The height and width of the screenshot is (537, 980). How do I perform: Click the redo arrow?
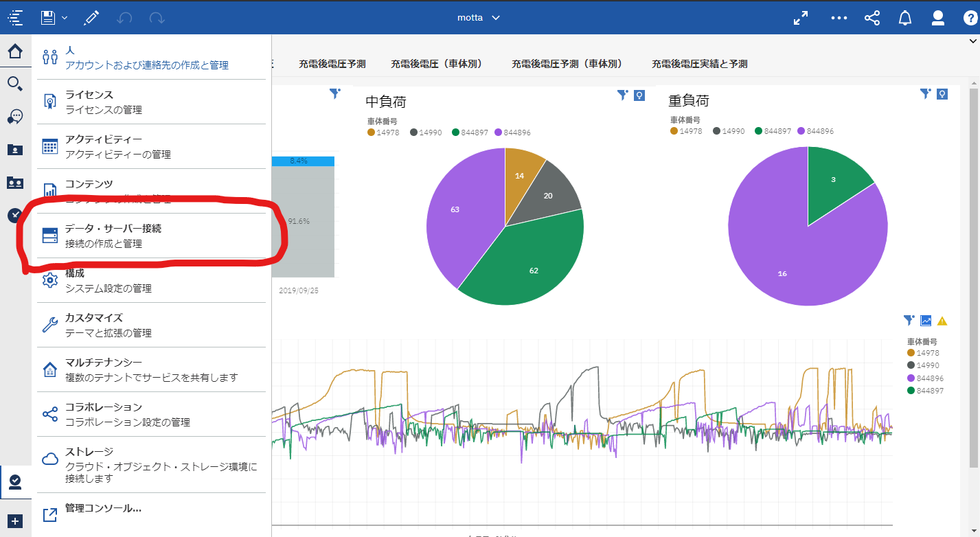point(157,18)
